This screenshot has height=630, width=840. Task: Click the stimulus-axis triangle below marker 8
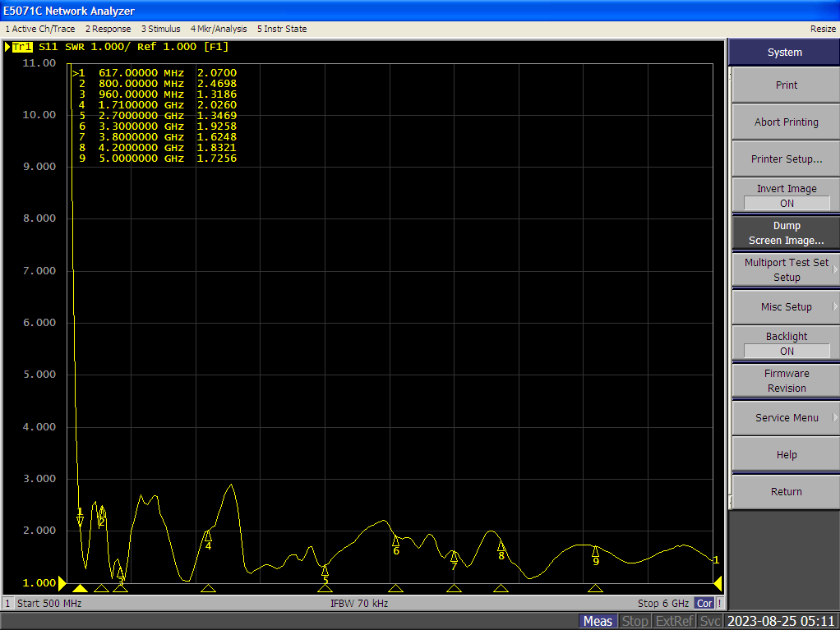click(x=501, y=588)
